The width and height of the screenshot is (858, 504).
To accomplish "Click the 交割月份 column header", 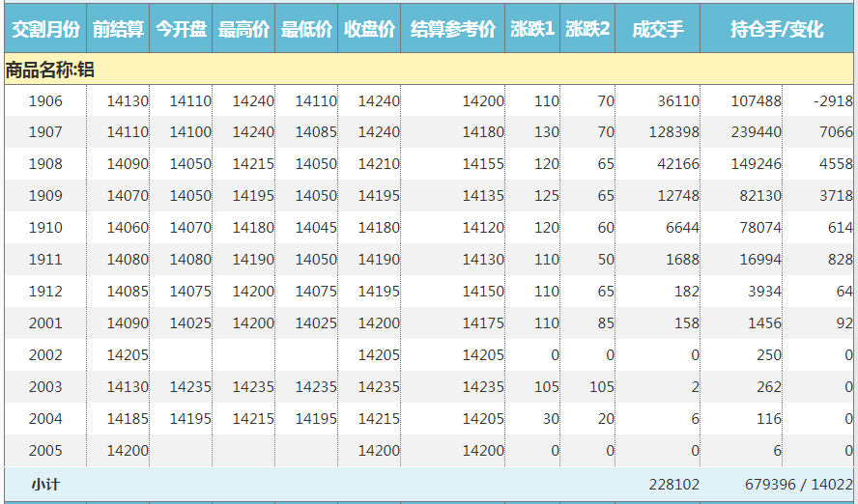I will pyautogui.click(x=44, y=30).
